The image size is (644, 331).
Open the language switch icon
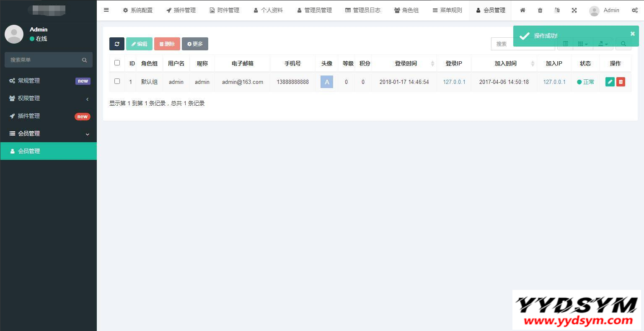point(557,10)
